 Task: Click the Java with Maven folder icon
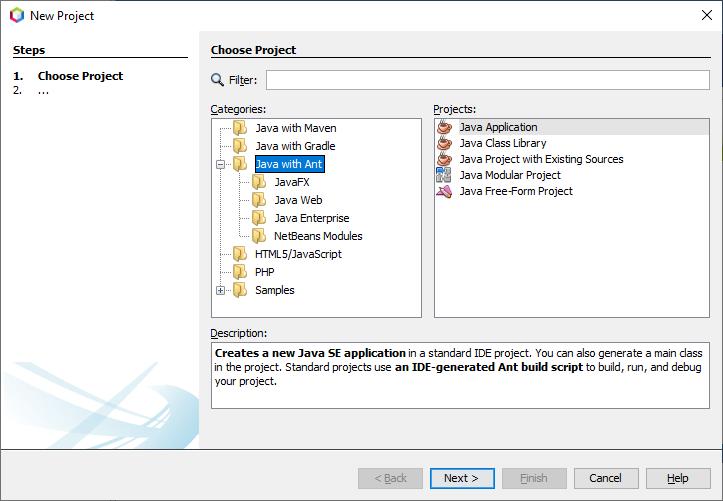point(240,128)
